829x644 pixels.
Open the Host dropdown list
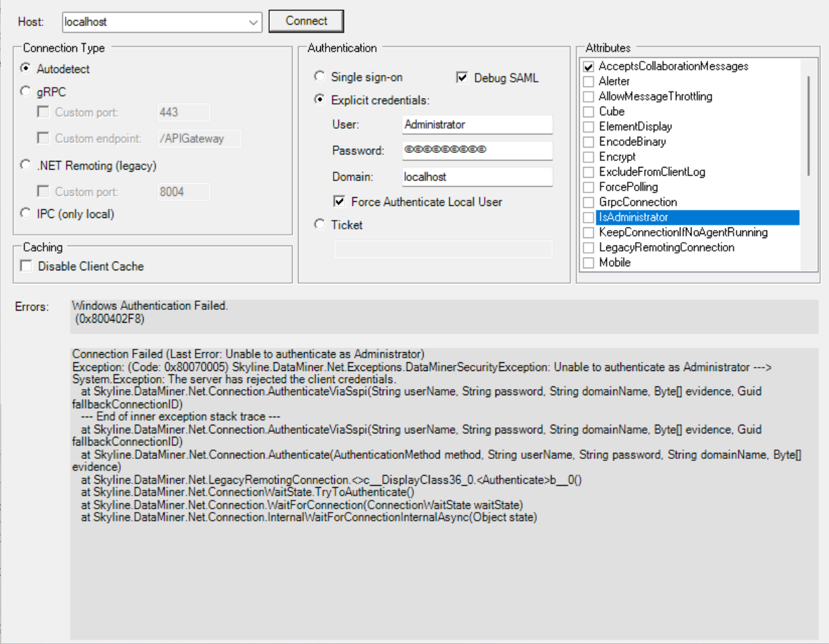point(253,22)
